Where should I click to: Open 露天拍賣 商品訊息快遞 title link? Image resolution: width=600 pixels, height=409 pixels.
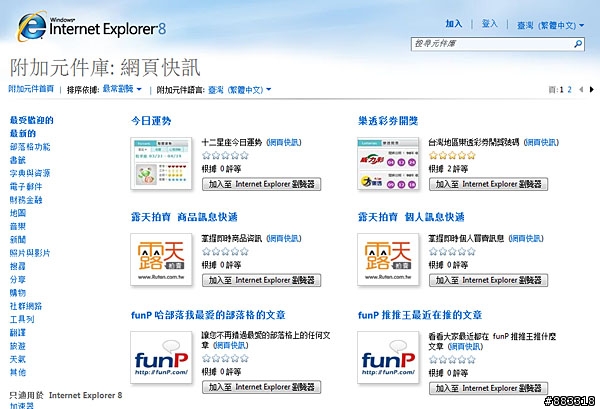coord(184,217)
